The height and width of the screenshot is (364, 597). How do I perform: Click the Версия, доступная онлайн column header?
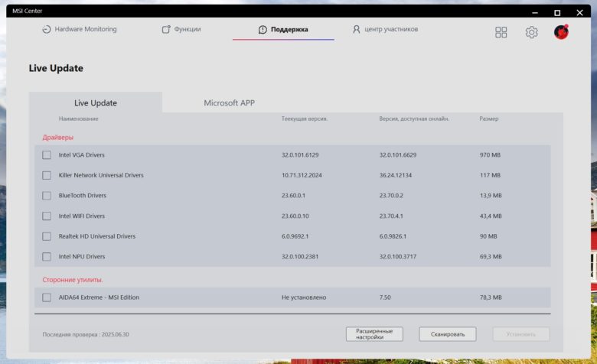pyautogui.click(x=414, y=119)
